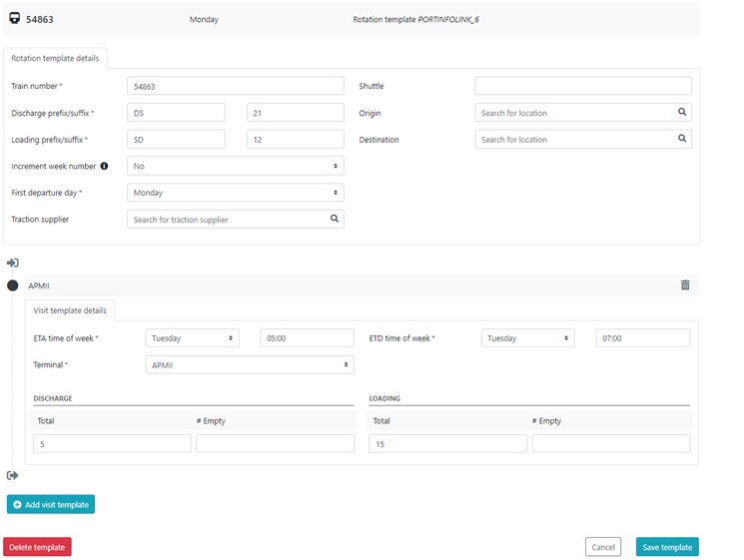Click the Destination search magnifier icon
Viewport: 744px width, 560px height.
682,139
